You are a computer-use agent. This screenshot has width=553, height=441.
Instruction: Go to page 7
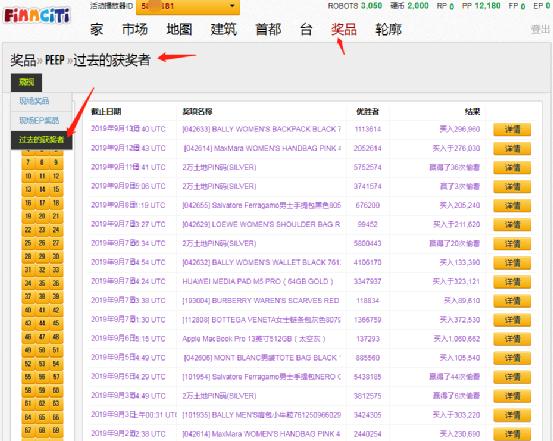pos(28,163)
